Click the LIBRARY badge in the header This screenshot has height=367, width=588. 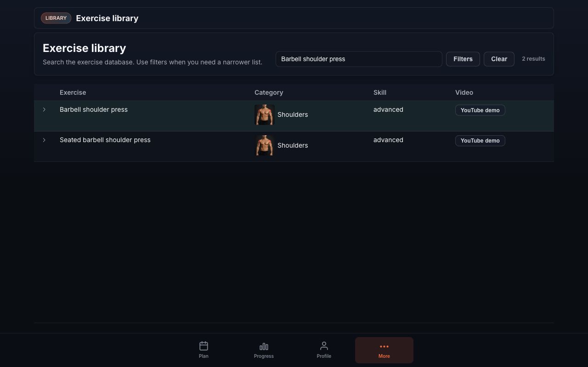(x=56, y=18)
